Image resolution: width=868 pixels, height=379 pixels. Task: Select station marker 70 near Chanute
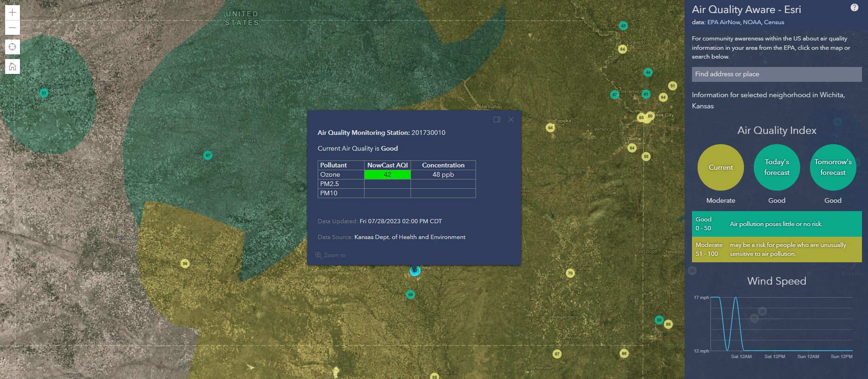pos(570,273)
